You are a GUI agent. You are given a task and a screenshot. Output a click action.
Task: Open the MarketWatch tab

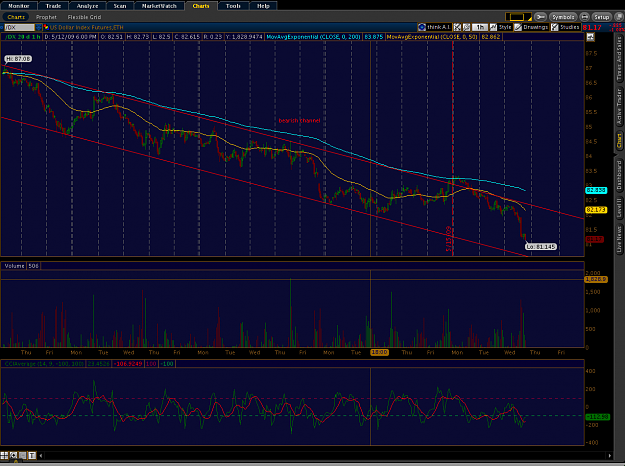pyautogui.click(x=159, y=6)
